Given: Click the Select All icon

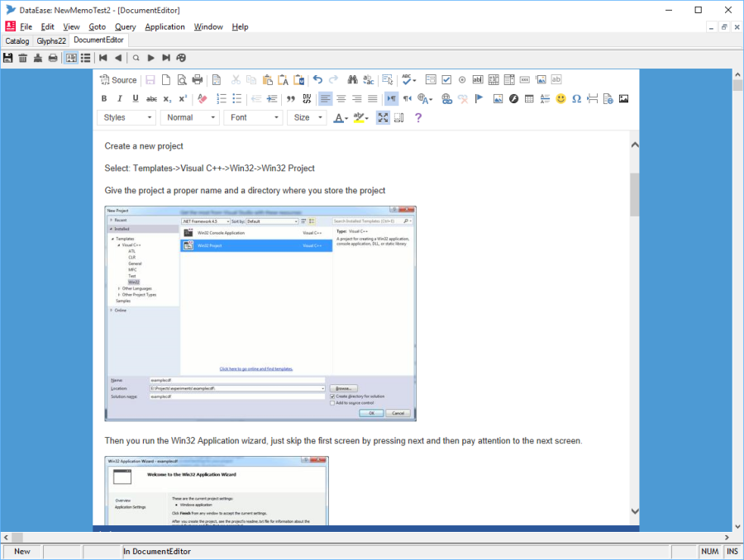Looking at the screenshot, I should (x=388, y=79).
